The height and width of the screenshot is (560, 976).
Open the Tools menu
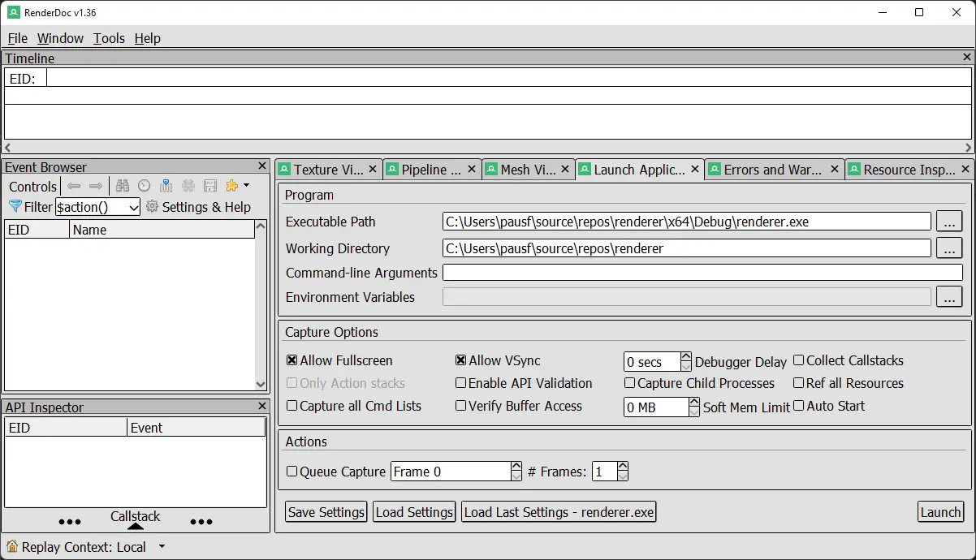109,38
